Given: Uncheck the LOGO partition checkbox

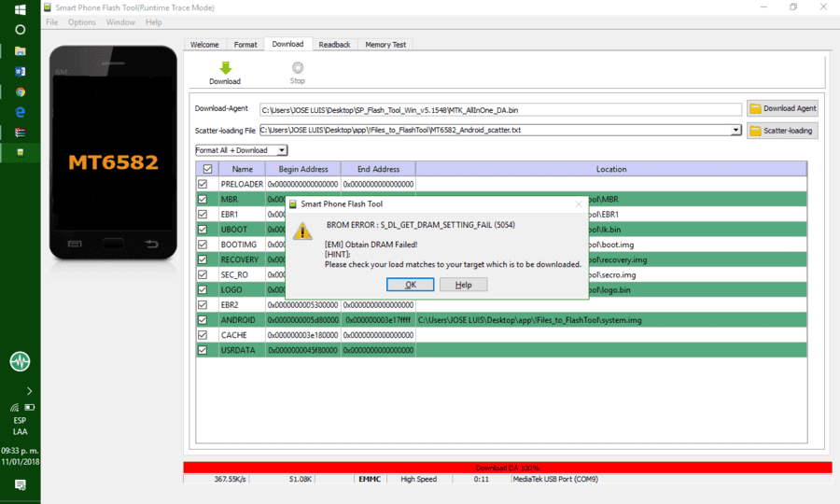Looking at the screenshot, I should pos(203,289).
